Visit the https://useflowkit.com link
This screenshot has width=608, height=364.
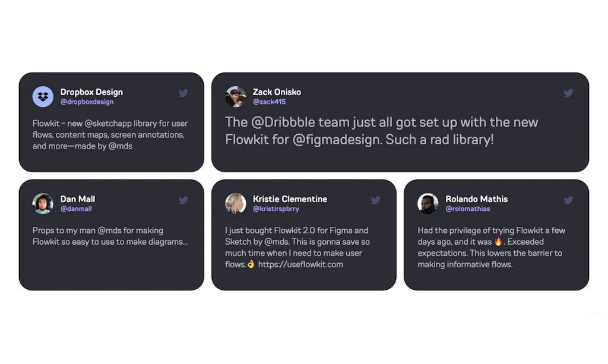tap(300, 264)
